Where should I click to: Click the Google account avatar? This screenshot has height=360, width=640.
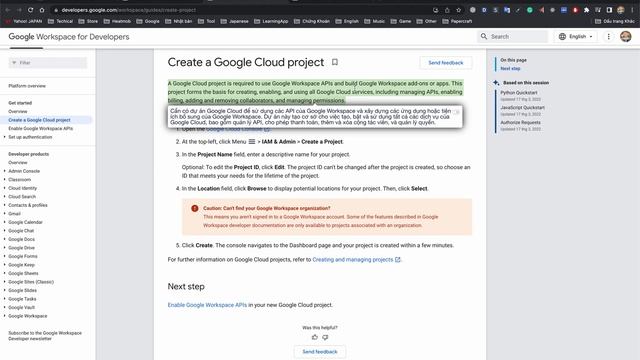coord(625,36)
